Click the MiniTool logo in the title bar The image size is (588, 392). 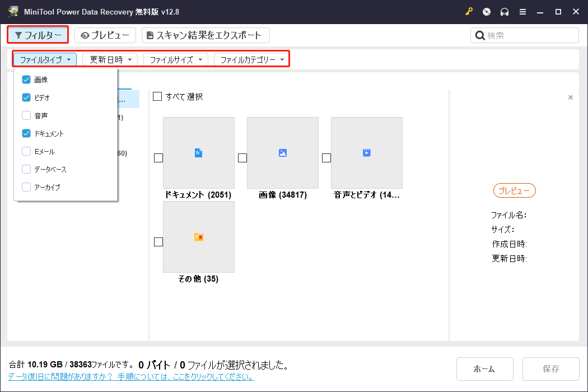12,11
